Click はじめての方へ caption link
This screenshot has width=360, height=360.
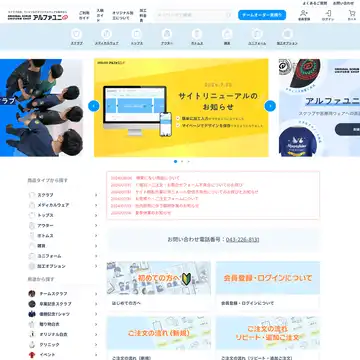[x=126, y=303]
